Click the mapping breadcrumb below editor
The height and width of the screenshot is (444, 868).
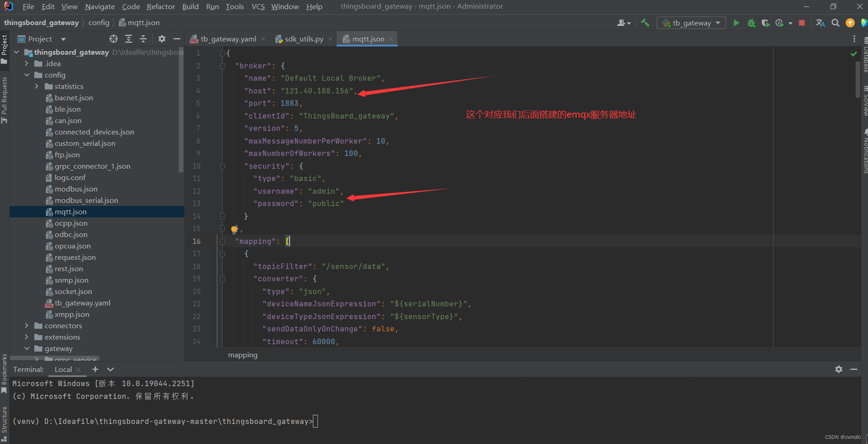[x=243, y=355]
